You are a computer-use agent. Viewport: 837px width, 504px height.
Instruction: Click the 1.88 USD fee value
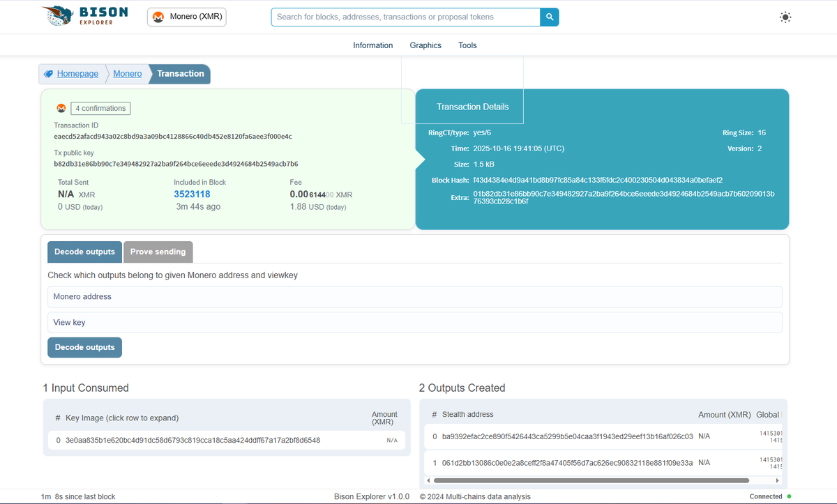318,207
